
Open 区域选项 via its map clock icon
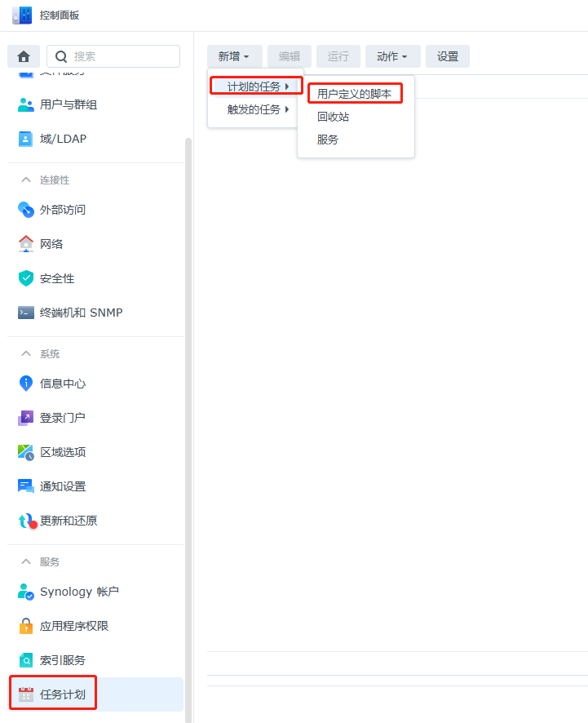tap(26, 452)
